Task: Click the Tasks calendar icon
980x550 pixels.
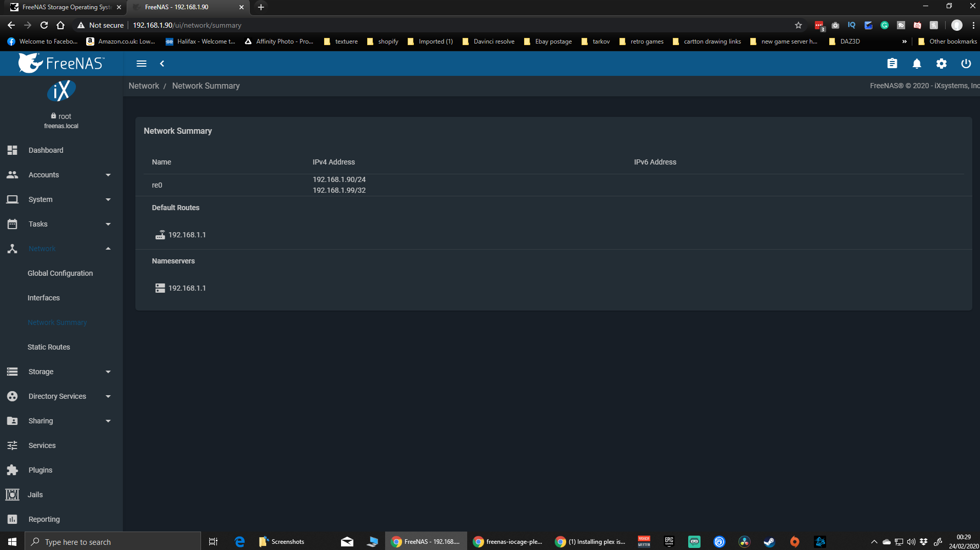Action: [12, 224]
